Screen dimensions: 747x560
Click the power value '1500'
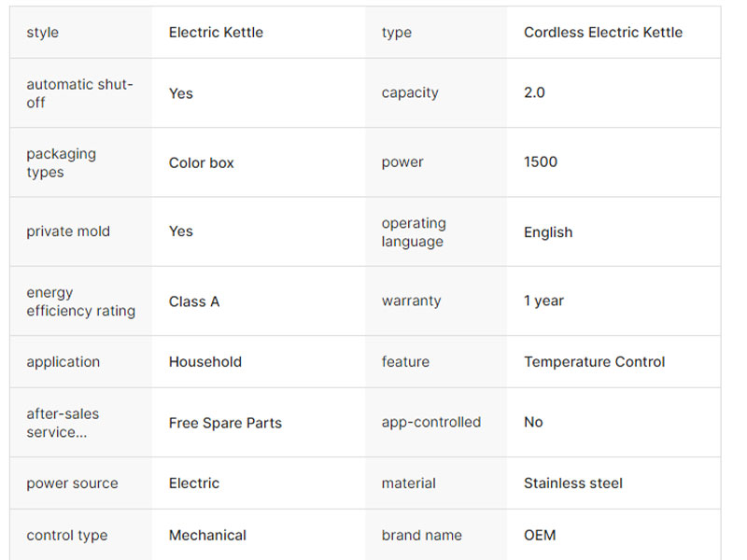pos(540,162)
